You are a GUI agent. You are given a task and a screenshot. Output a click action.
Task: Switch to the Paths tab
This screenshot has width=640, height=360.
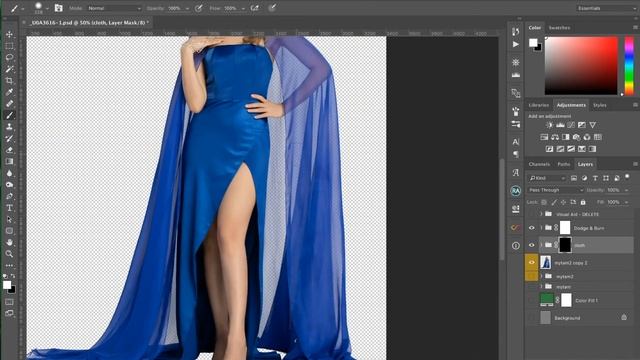pos(564,164)
